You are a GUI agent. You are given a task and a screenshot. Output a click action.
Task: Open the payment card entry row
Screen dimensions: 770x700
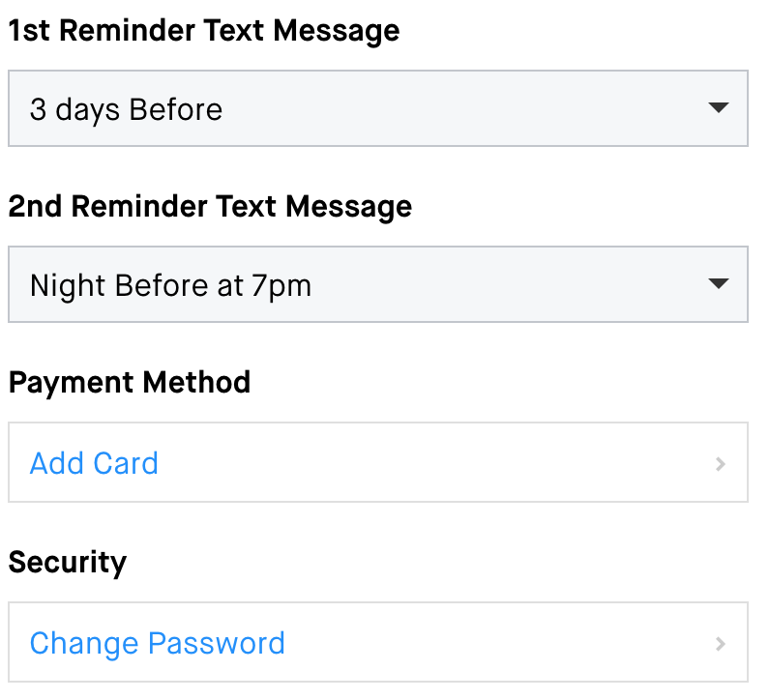pos(377,463)
